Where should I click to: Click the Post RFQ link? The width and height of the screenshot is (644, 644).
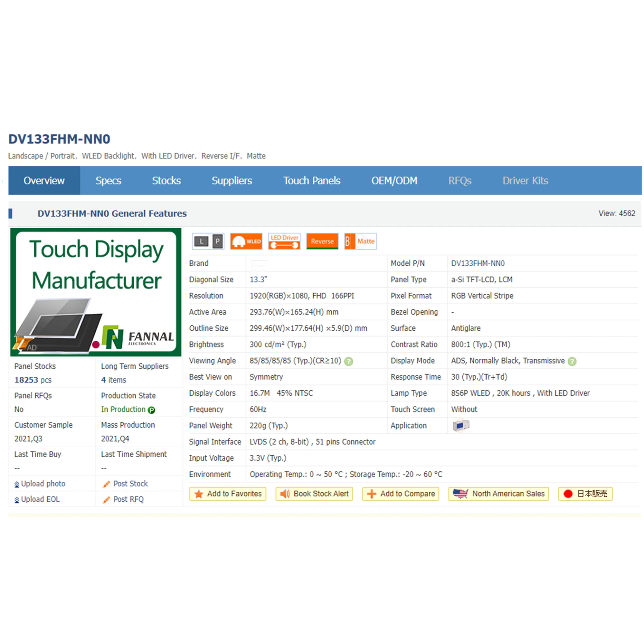click(128, 499)
